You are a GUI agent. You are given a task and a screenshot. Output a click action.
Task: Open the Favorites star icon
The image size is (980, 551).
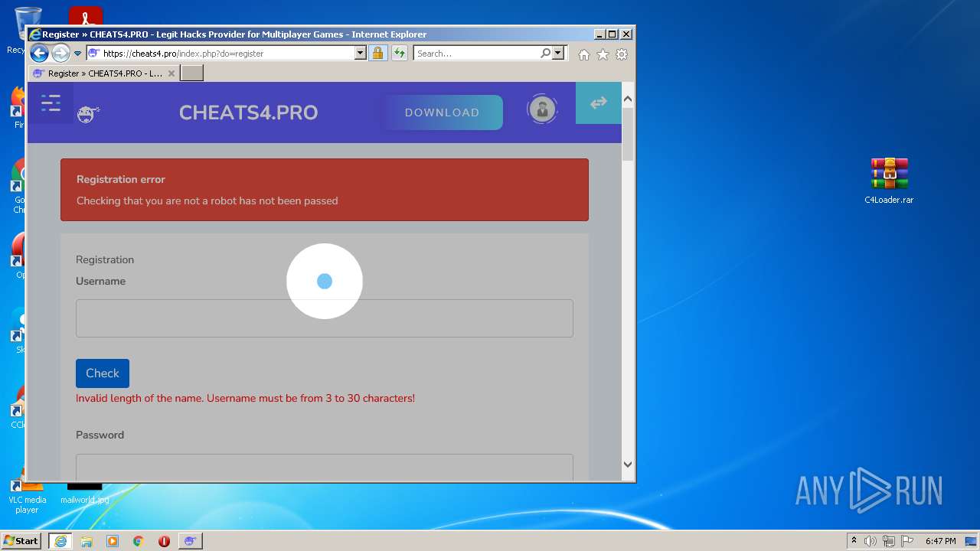[603, 54]
